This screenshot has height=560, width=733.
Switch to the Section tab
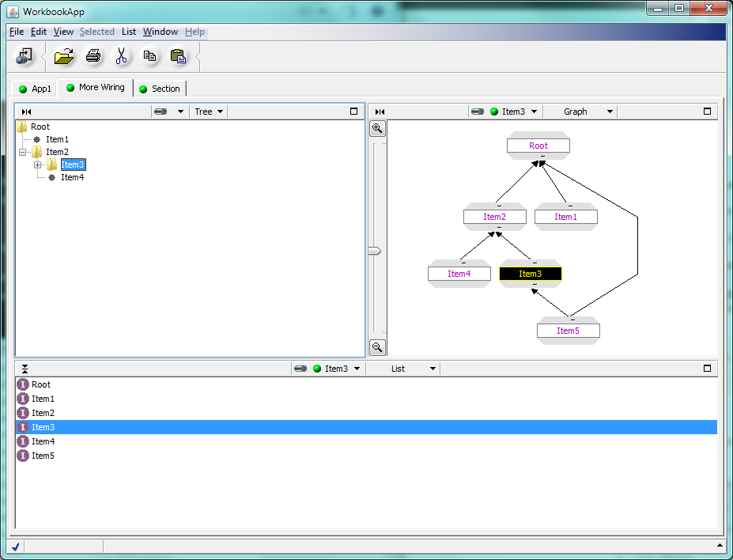pos(161,89)
